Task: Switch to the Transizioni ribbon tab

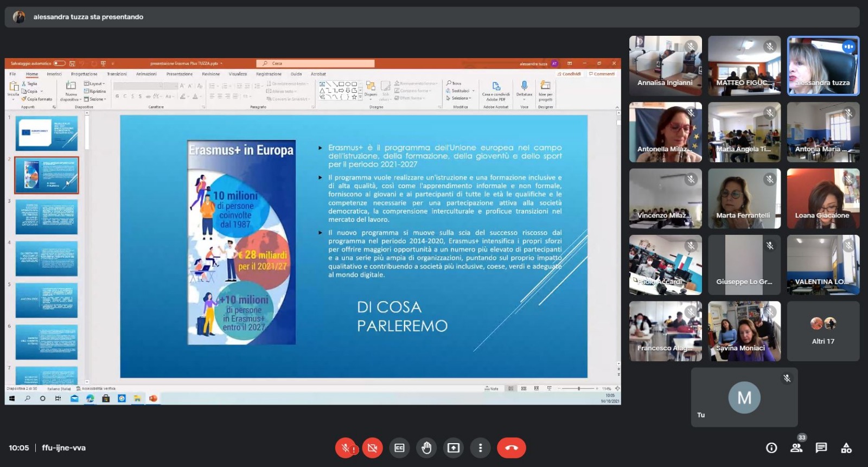Action: point(117,74)
